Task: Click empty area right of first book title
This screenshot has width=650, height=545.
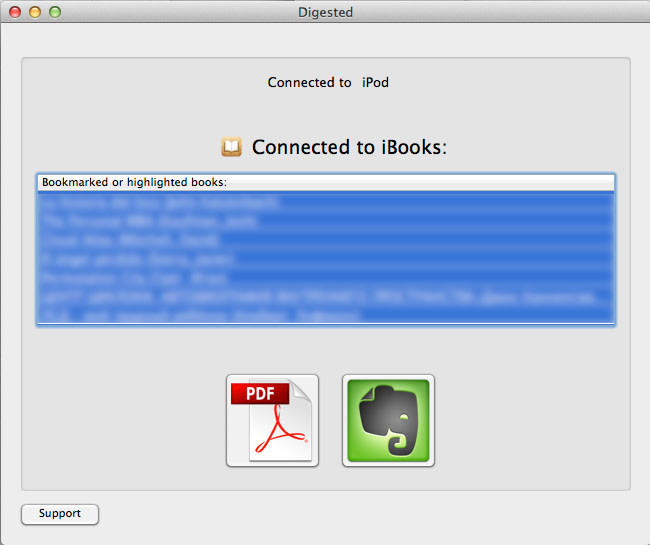Action: (448, 202)
